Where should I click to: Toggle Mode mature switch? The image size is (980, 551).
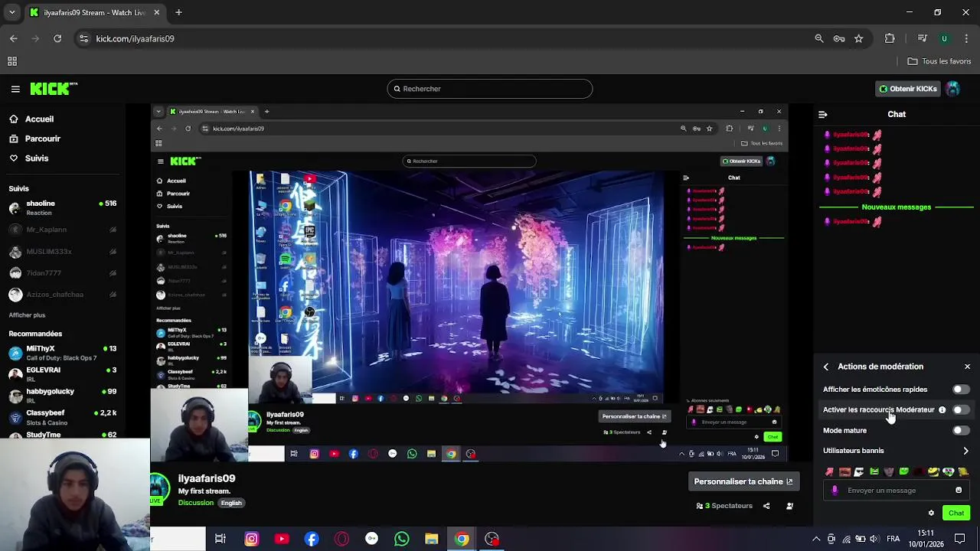960,431
